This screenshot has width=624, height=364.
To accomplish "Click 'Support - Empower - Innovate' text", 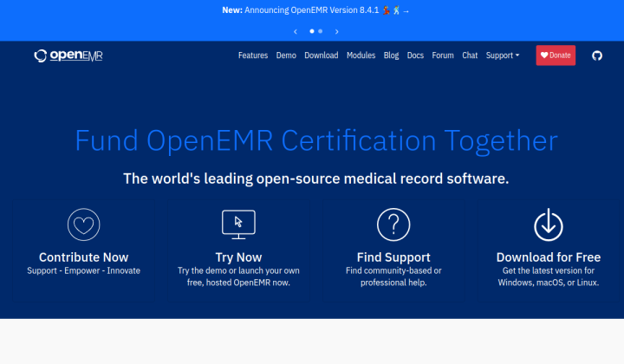I will click(83, 271).
